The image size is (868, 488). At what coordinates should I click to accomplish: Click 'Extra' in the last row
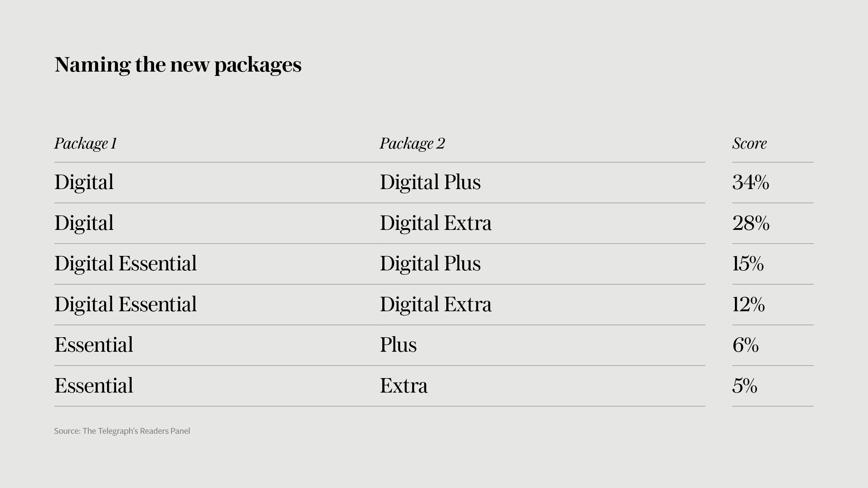click(404, 386)
